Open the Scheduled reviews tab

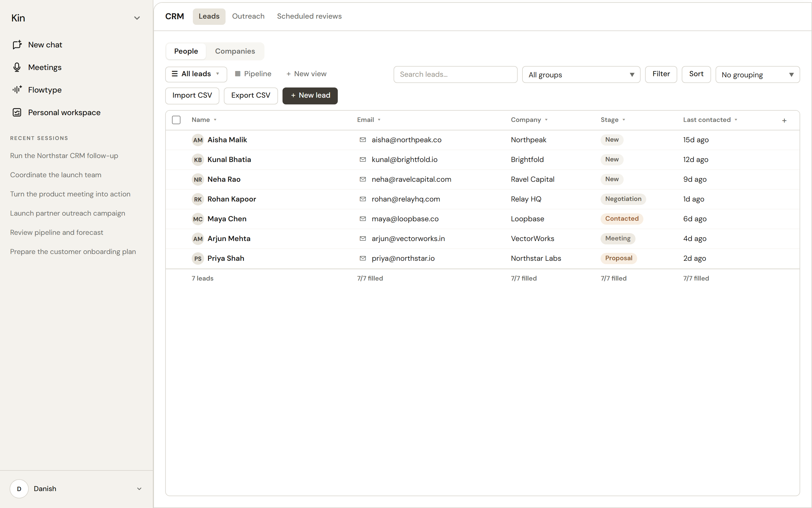[x=309, y=16]
